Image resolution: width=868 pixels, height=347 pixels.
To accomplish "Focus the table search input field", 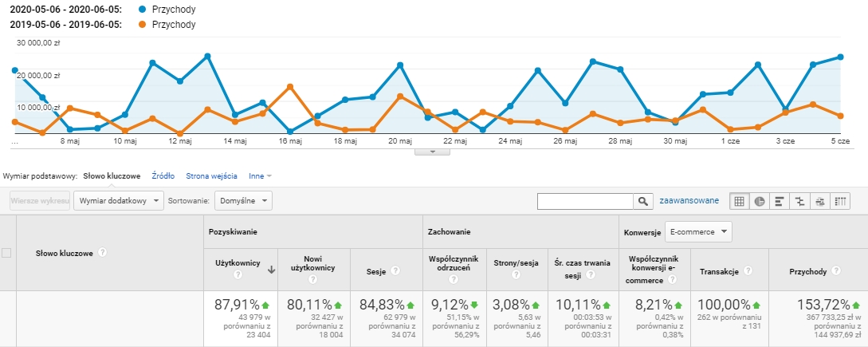I will [x=585, y=201].
